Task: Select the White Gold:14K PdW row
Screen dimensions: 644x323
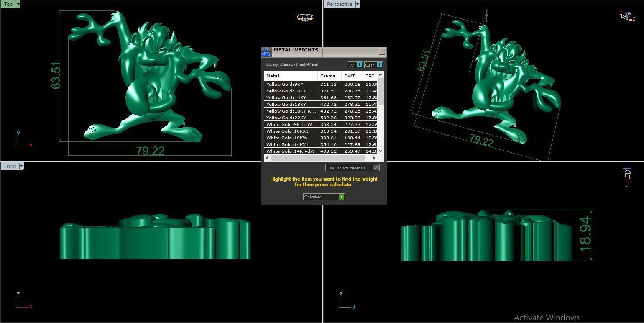Action: (x=321, y=151)
